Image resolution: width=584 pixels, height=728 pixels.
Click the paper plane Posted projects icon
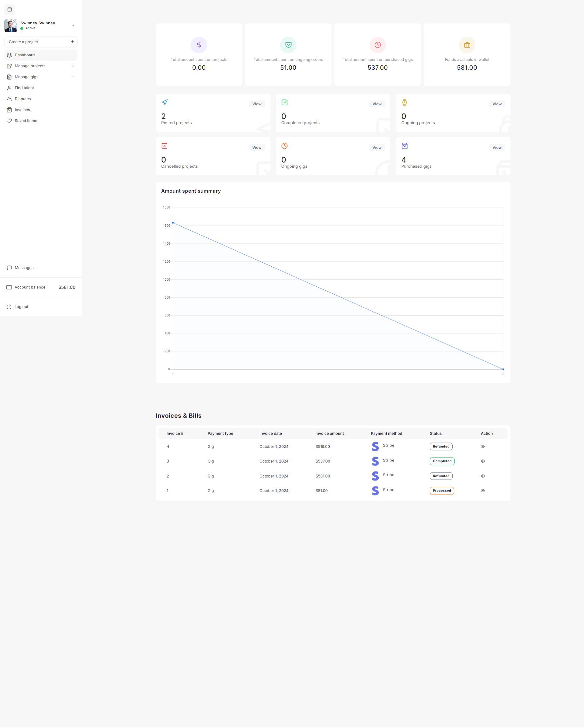click(165, 102)
